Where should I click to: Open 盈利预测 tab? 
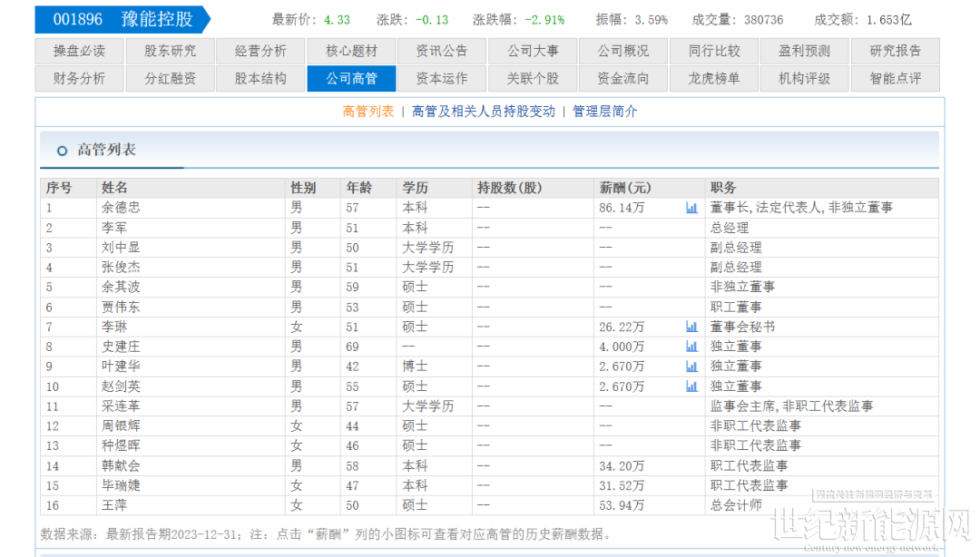804,52
